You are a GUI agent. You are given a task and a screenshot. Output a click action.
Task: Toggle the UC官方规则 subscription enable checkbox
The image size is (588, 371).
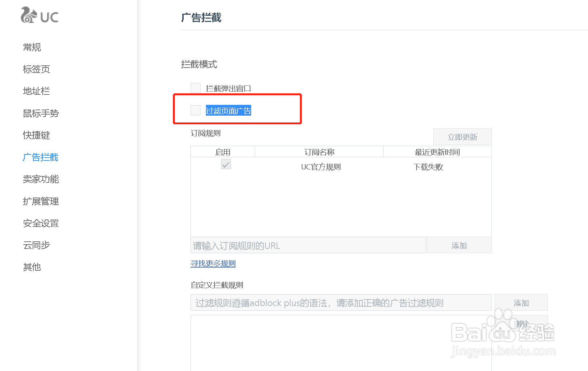[226, 164]
